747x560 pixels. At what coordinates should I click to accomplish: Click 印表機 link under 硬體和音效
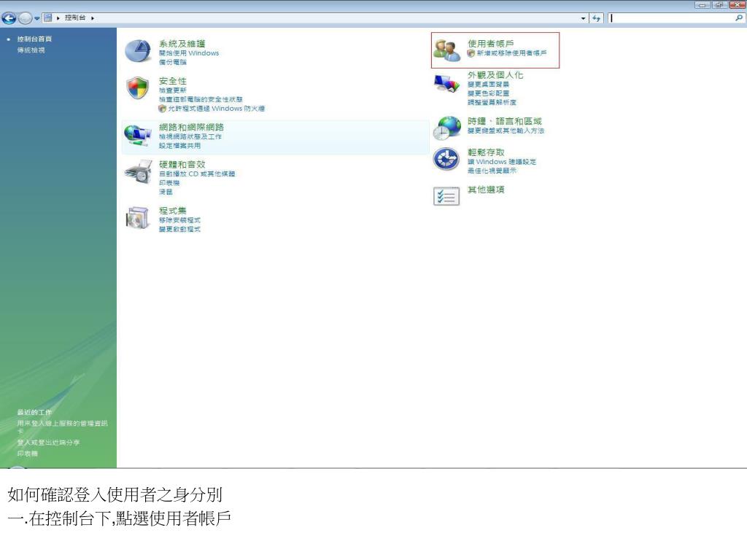coord(169,183)
